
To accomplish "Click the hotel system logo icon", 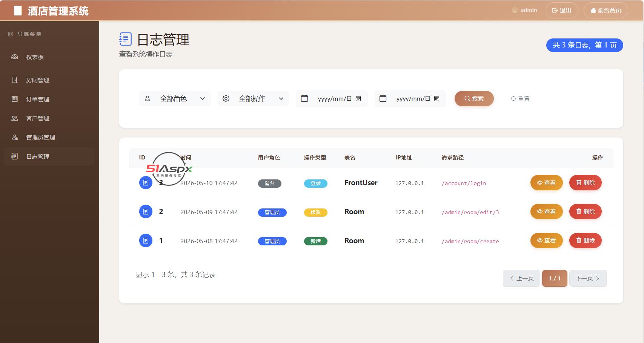I will (x=18, y=11).
